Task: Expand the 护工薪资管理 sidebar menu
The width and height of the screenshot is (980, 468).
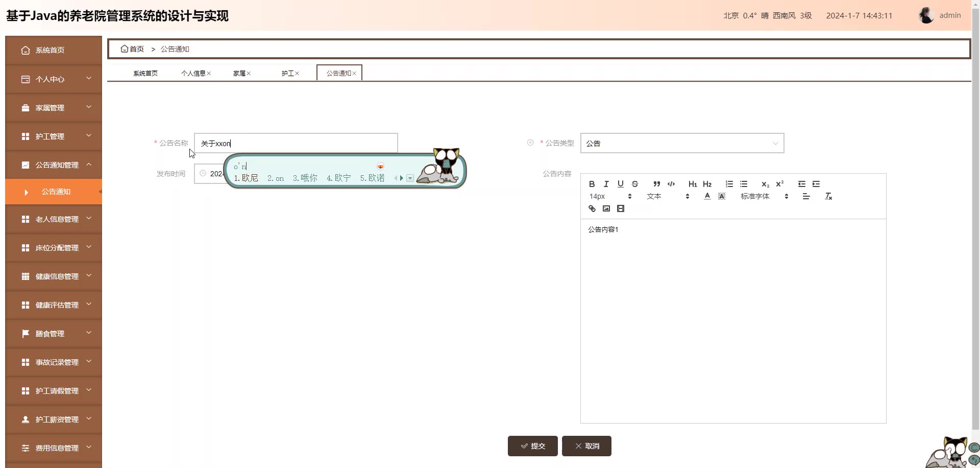Action: pos(54,419)
